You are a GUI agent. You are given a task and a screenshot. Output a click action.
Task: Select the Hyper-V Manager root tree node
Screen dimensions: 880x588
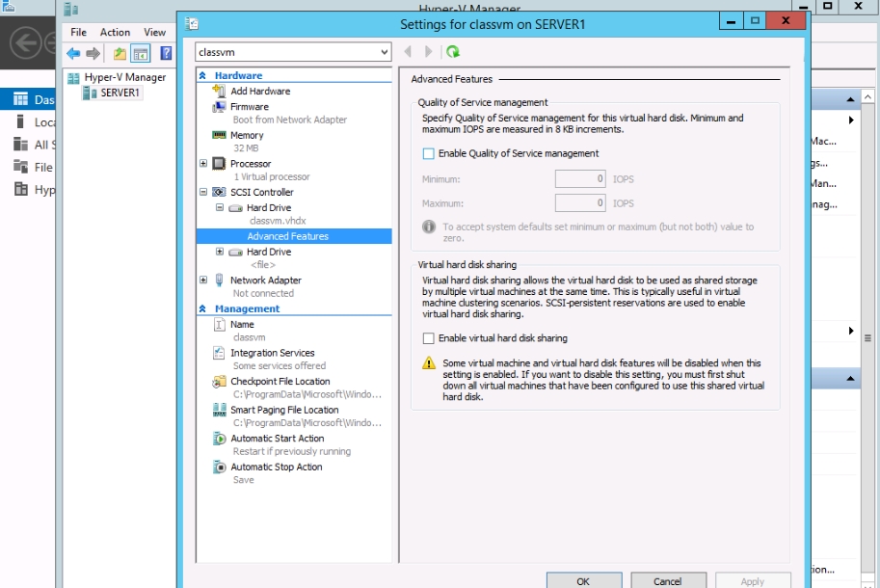click(x=124, y=77)
